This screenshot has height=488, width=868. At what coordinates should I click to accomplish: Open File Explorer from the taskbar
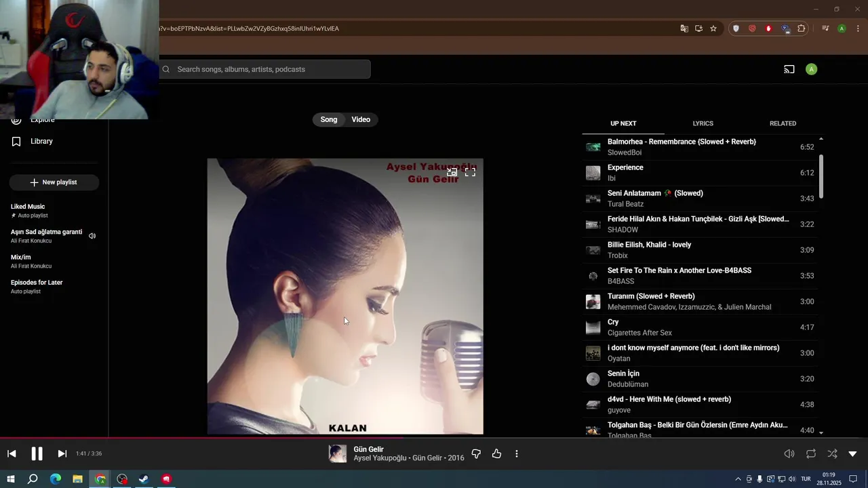(77, 479)
